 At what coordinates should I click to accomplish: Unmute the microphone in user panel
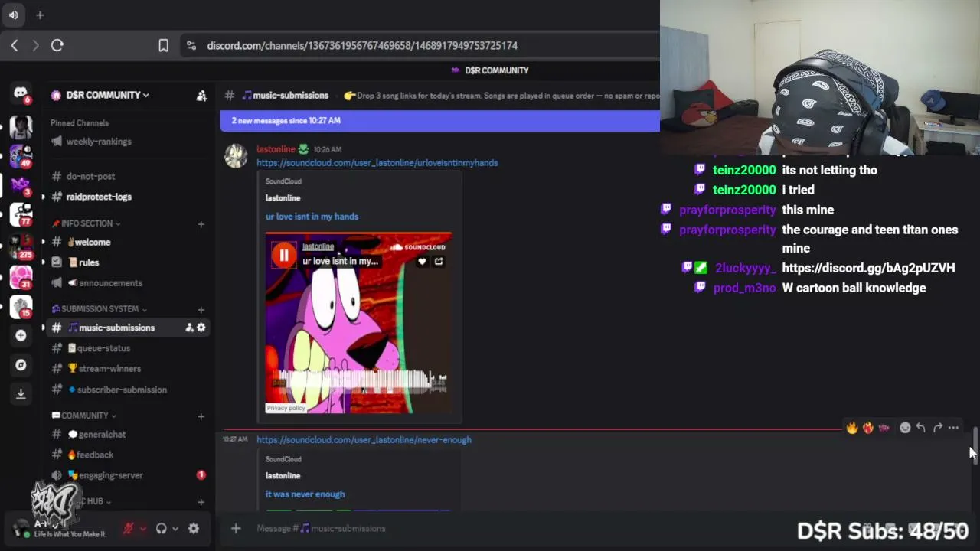click(x=128, y=528)
